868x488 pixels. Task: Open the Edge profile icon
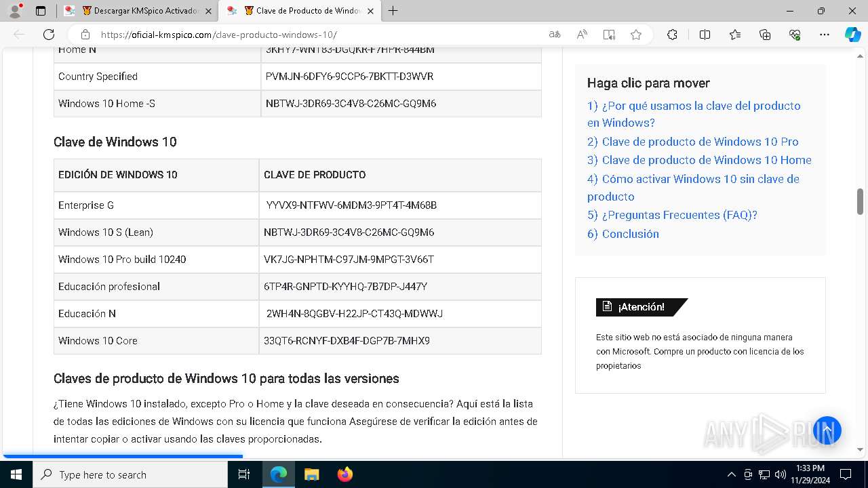14,11
